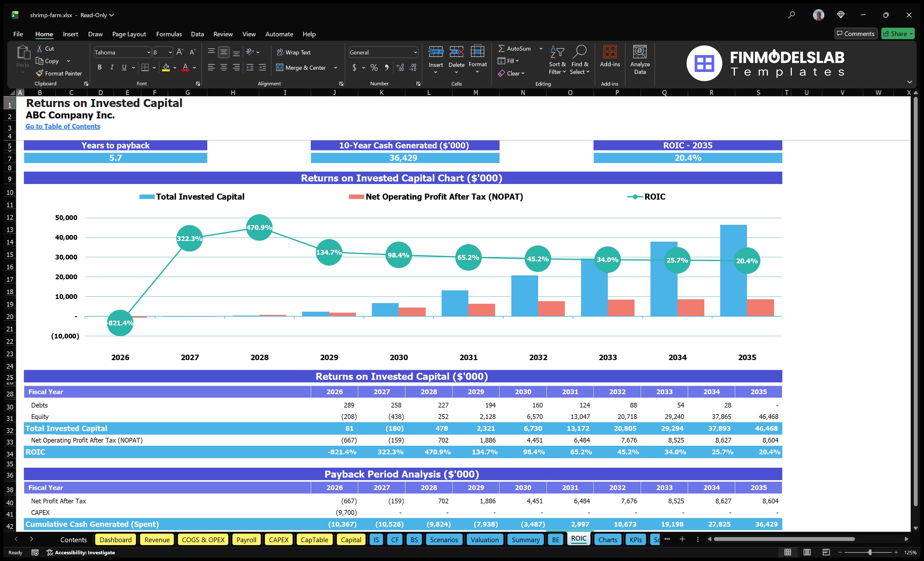Select the Format Painter tool
924x561 pixels.
coord(59,73)
